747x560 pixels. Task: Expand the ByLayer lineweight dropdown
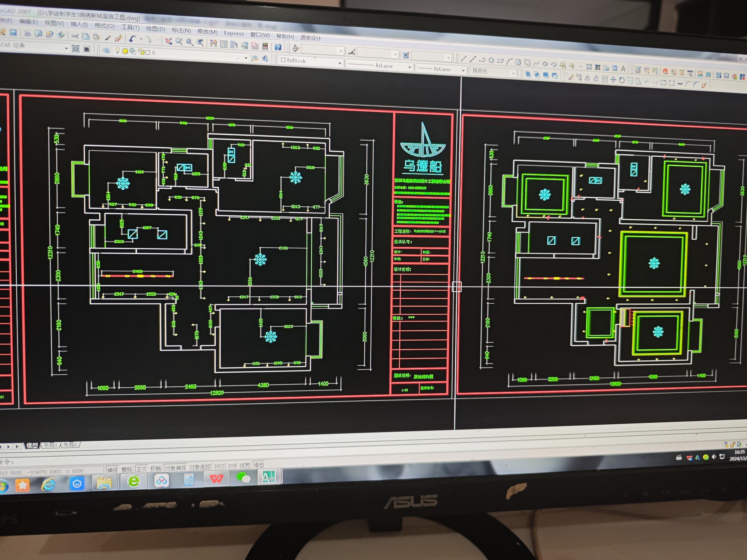(463, 70)
